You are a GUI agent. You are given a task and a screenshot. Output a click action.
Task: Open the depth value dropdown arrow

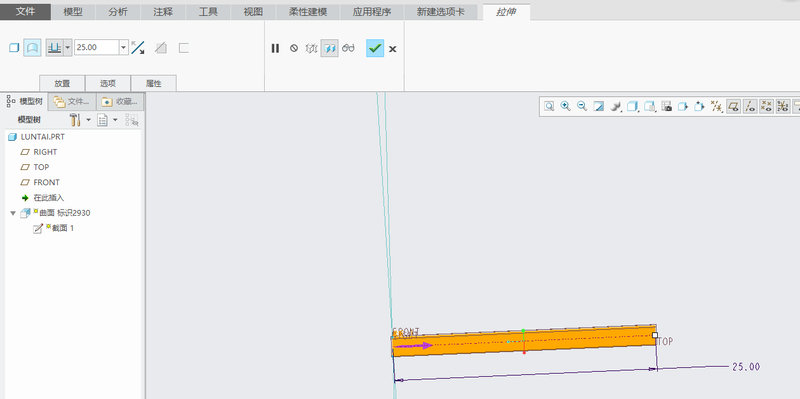(x=123, y=47)
